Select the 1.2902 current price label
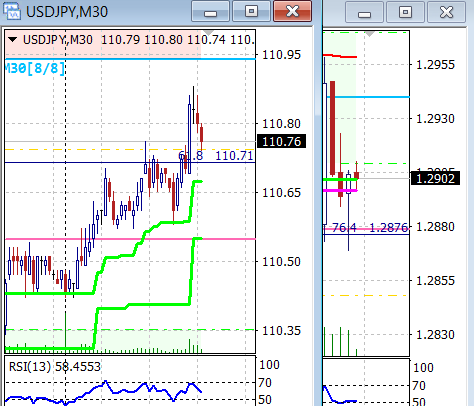The width and height of the screenshot is (474, 406). point(435,178)
